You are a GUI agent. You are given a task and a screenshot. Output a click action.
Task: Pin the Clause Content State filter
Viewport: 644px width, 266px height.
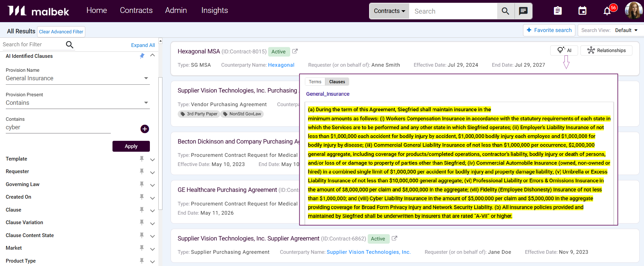click(142, 235)
